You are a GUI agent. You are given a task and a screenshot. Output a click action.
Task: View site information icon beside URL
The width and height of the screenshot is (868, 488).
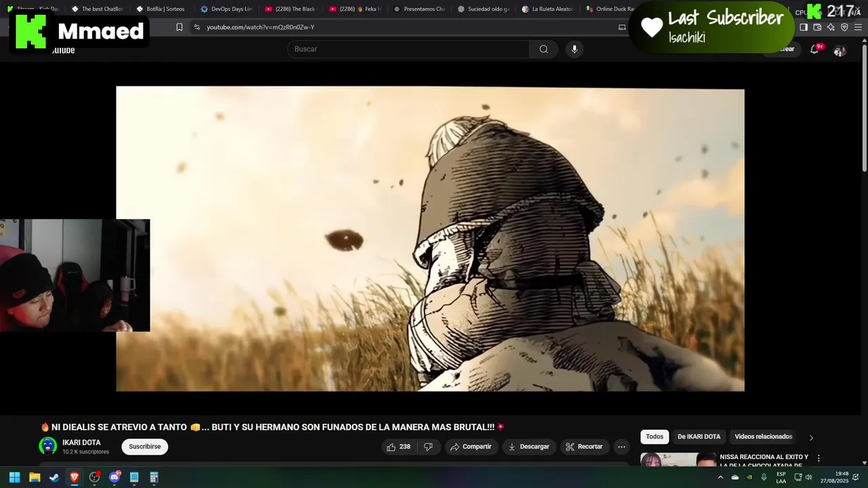click(197, 27)
